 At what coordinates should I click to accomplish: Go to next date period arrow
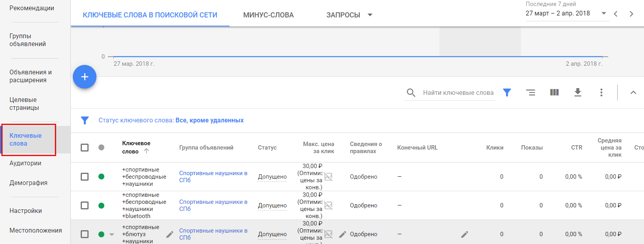coord(631,14)
